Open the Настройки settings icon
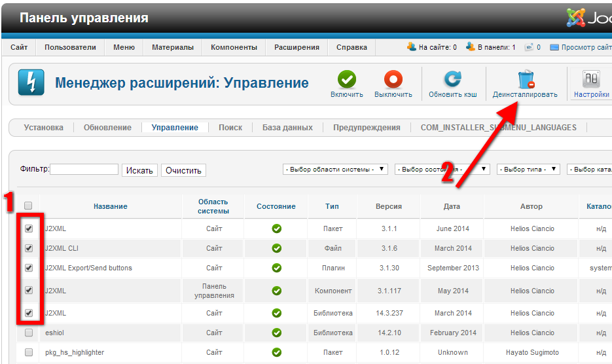 (x=591, y=80)
